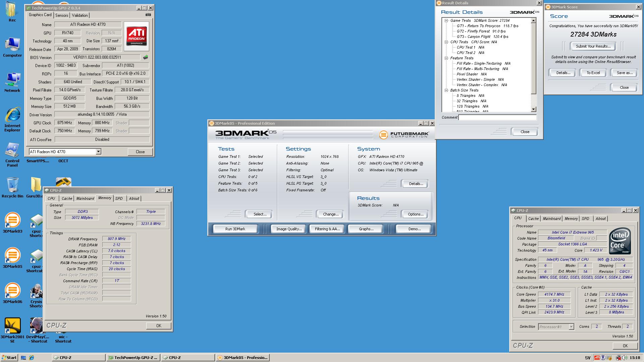Collapse the Batch Size Tests tree node
This screenshot has width=644, height=362.
pyautogui.click(x=446, y=90)
